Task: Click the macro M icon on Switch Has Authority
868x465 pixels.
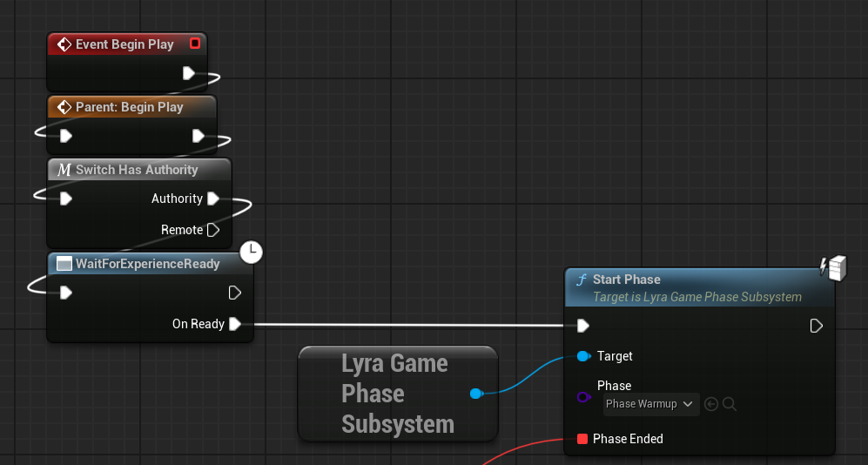Action: click(64, 170)
